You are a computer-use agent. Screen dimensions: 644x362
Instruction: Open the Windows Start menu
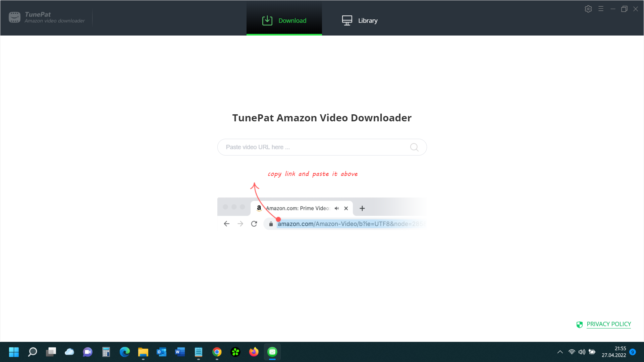click(x=14, y=352)
